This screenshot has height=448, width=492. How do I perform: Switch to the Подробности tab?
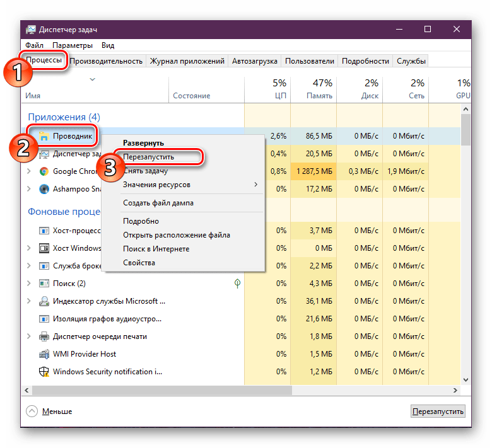(366, 61)
